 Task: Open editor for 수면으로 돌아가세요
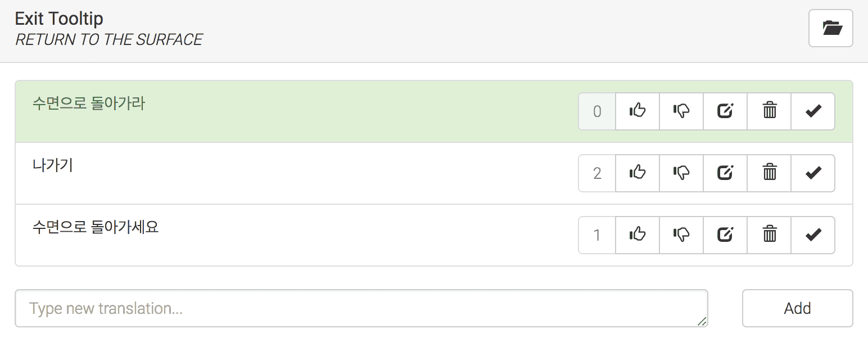click(x=725, y=235)
